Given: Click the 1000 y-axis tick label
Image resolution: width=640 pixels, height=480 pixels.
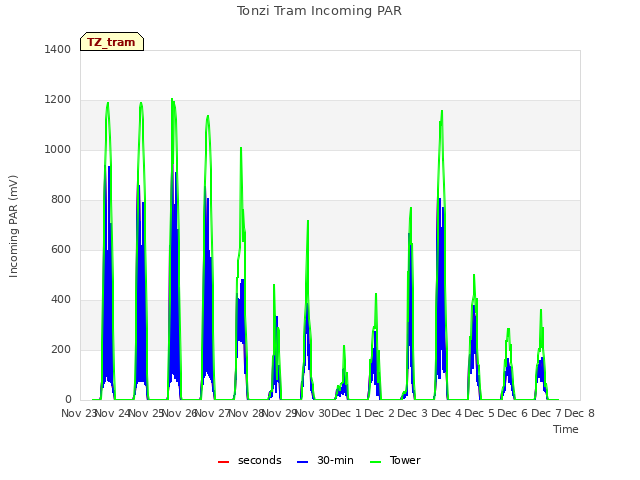Looking at the screenshot, I should pyautogui.click(x=58, y=149).
